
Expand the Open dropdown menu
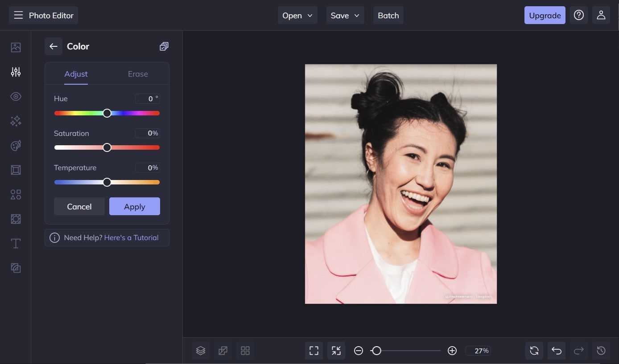point(297,15)
